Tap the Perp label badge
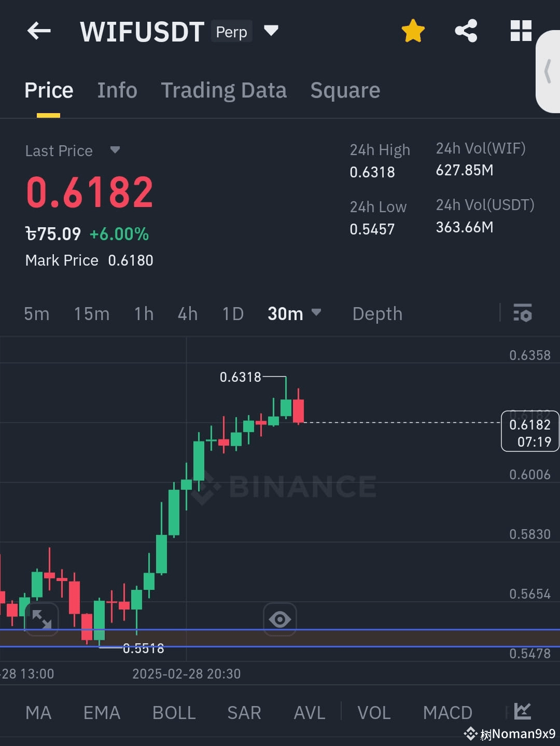Image resolution: width=560 pixels, height=746 pixels. [231, 32]
